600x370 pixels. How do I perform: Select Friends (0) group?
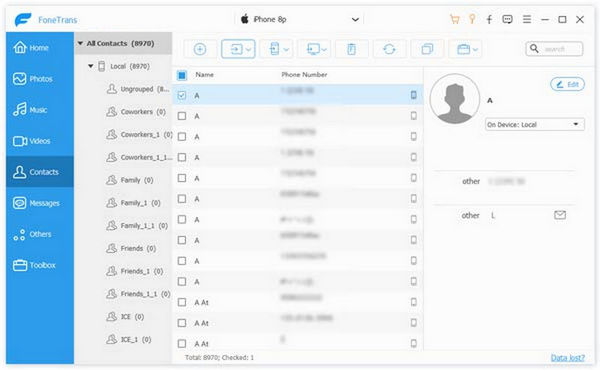pos(131,249)
